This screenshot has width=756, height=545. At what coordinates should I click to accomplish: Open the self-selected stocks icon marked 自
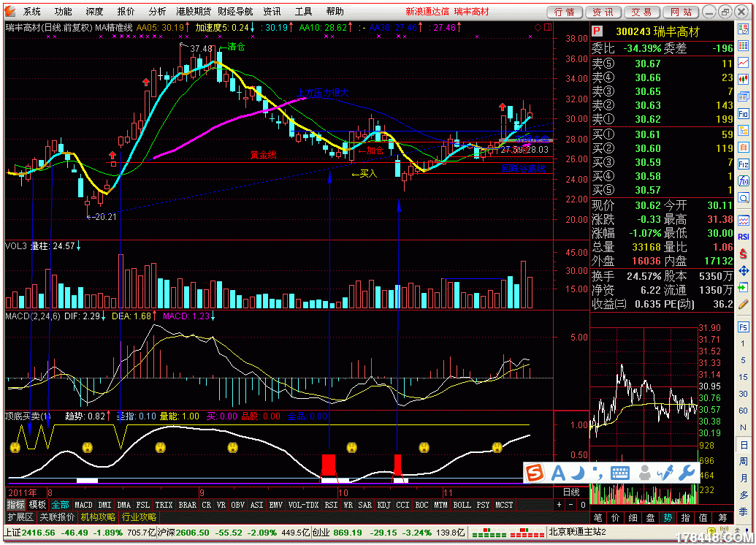click(743, 148)
